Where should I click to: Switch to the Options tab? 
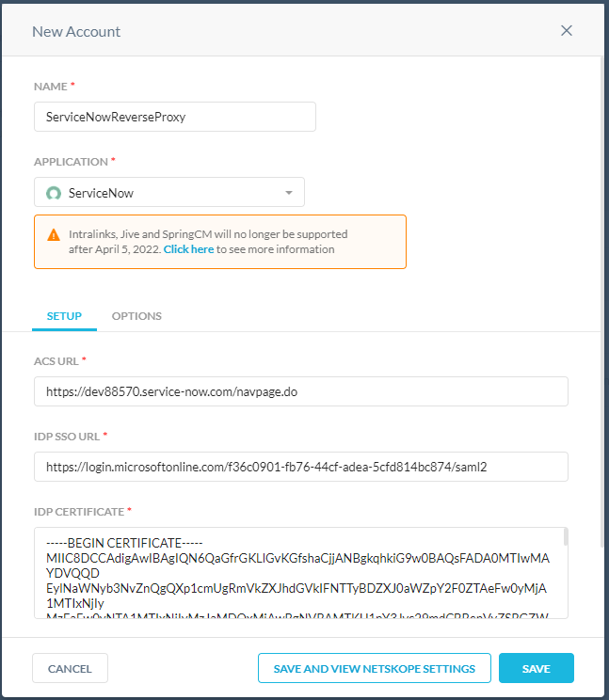click(136, 316)
